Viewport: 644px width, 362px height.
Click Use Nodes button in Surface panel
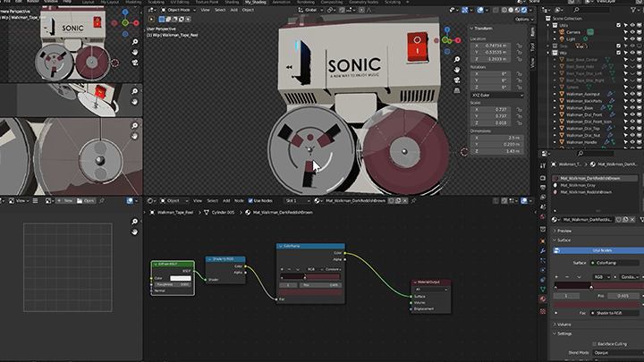pos(598,250)
